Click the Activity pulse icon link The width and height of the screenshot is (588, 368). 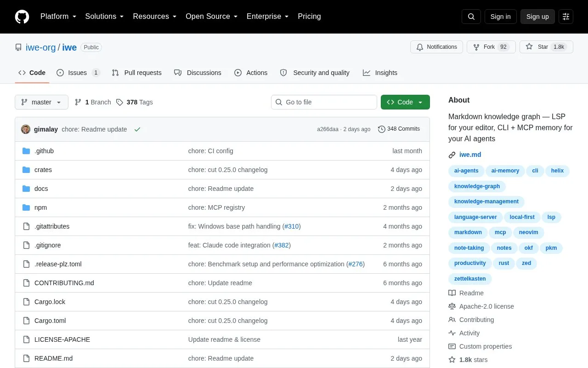(x=452, y=333)
